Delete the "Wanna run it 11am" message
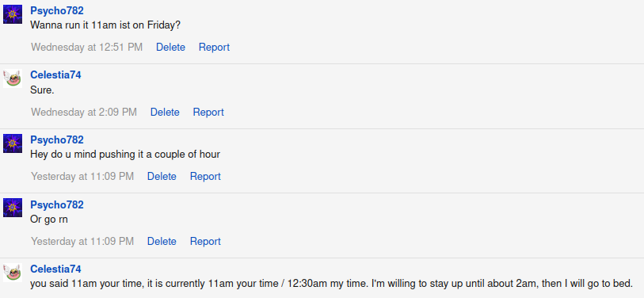The height and width of the screenshot is (298, 644). coord(170,48)
